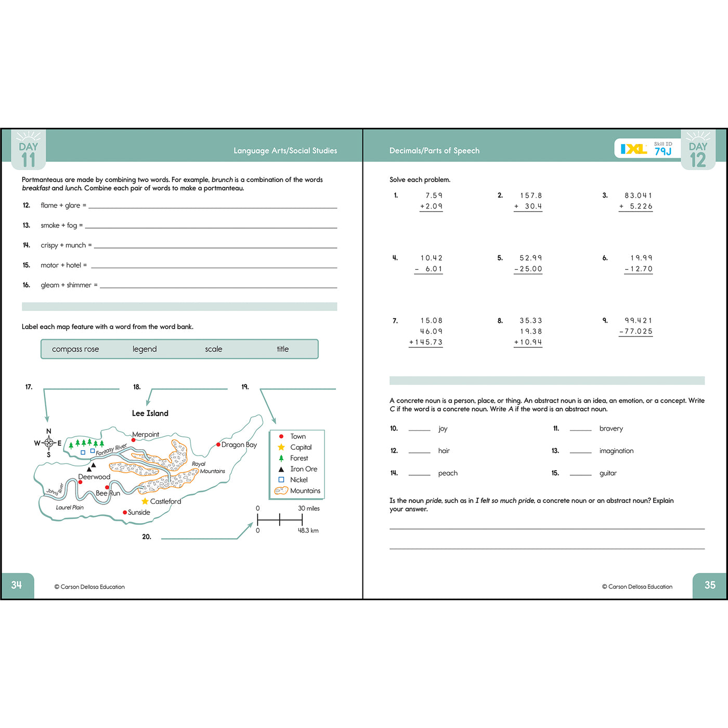This screenshot has width=728, height=728.
Task: Click the Mountains symbol in legend
Action: (x=281, y=490)
